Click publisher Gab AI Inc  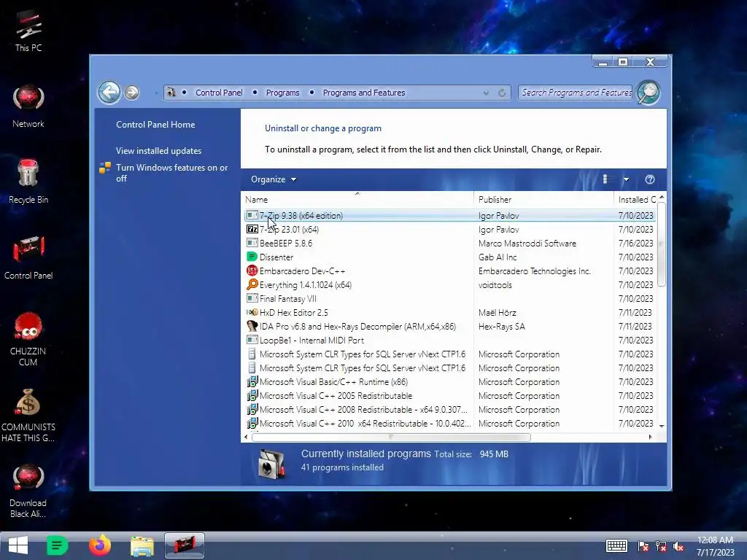[x=498, y=257]
